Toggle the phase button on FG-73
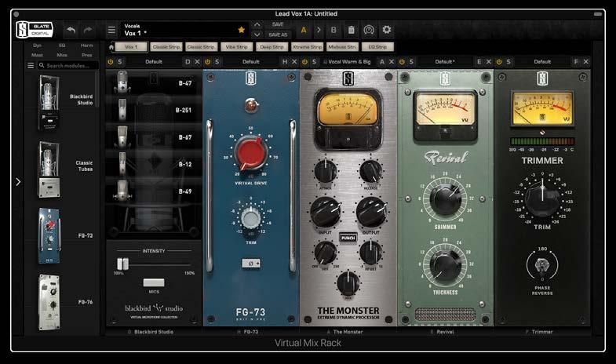 click(x=251, y=263)
